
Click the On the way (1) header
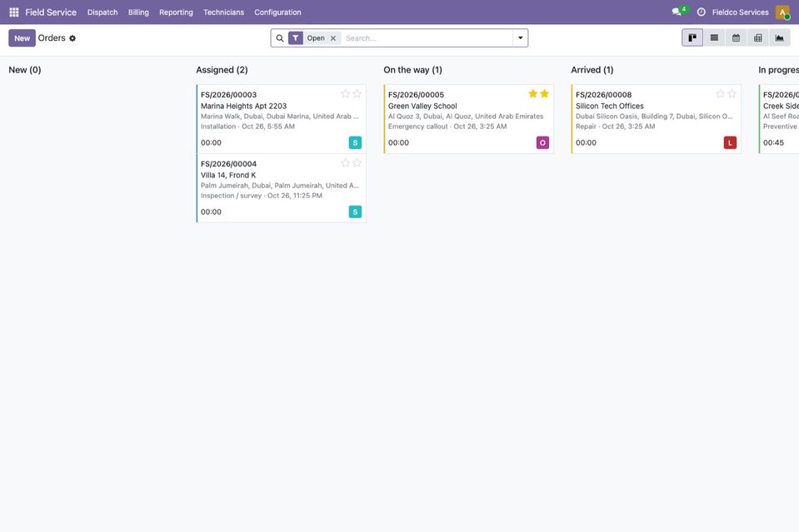coord(412,70)
